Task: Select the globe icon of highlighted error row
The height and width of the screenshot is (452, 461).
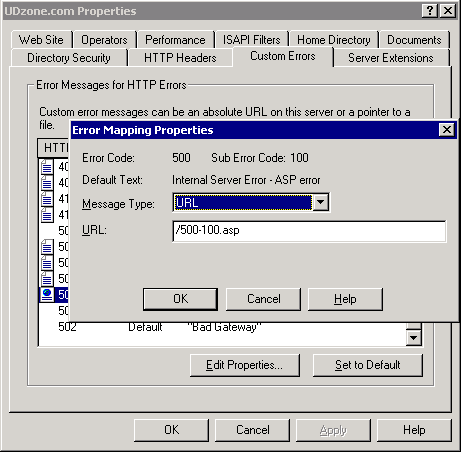Action: tap(47, 294)
